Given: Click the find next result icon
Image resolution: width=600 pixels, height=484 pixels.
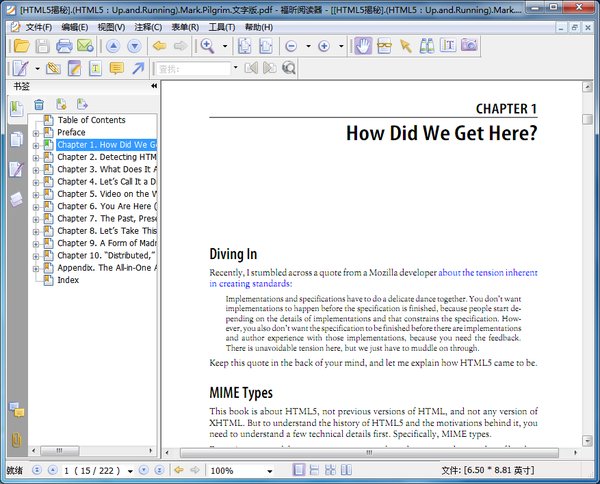Looking at the screenshot, I should pyautogui.click(x=270, y=68).
